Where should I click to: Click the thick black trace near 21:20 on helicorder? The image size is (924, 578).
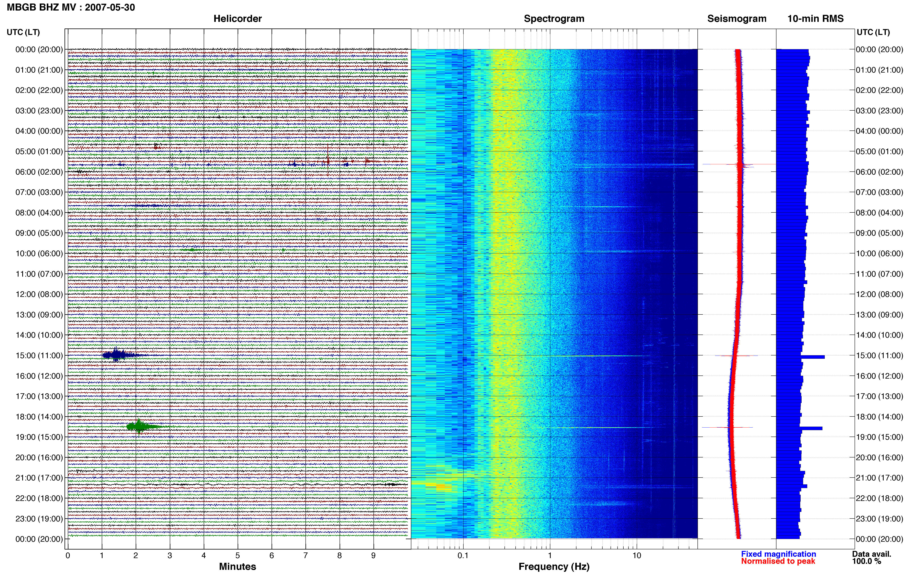pyautogui.click(x=238, y=484)
